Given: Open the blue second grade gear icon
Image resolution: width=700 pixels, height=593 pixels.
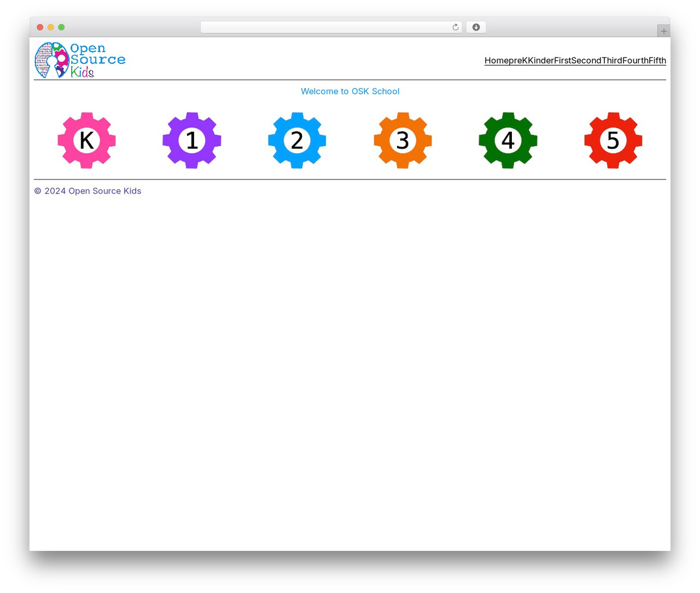Looking at the screenshot, I should click(x=297, y=140).
